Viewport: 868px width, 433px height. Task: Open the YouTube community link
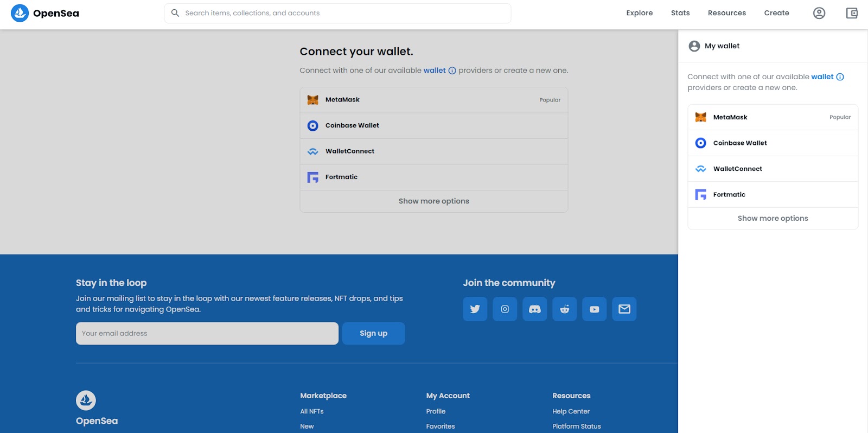[x=595, y=309]
